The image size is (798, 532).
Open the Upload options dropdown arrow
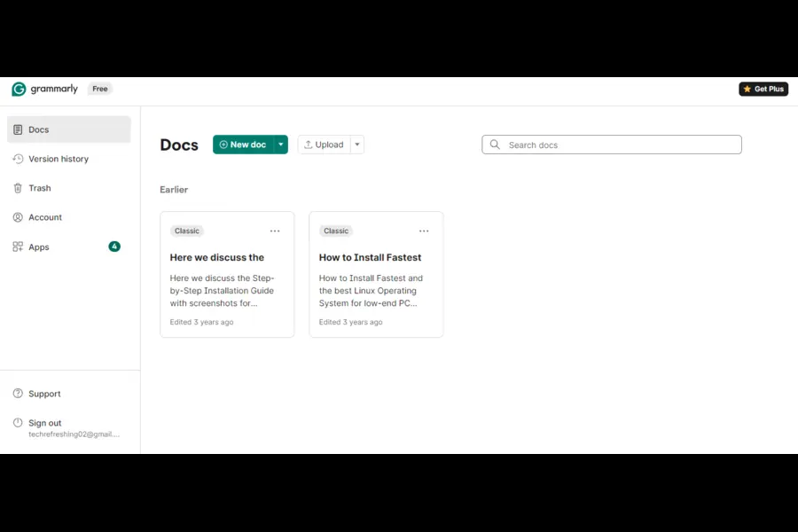click(356, 144)
